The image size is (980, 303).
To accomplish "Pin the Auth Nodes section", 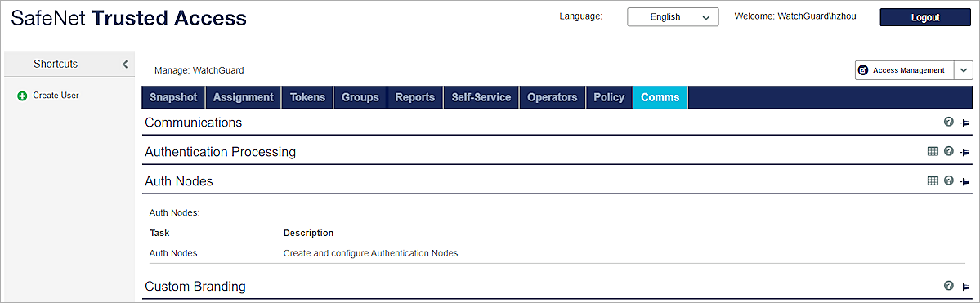I will point(964,181).
